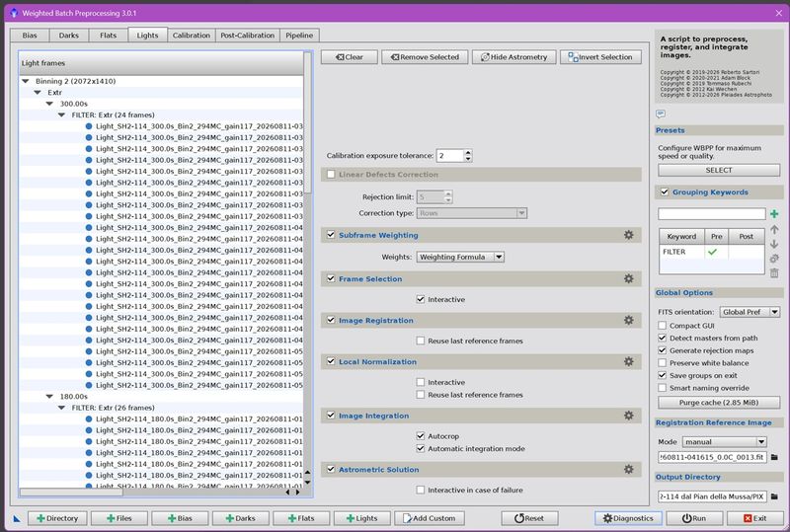Collapse the 180.00s exposure group
Screen dimensions: 790x532
pyautogui.click(x=49, y=397)
